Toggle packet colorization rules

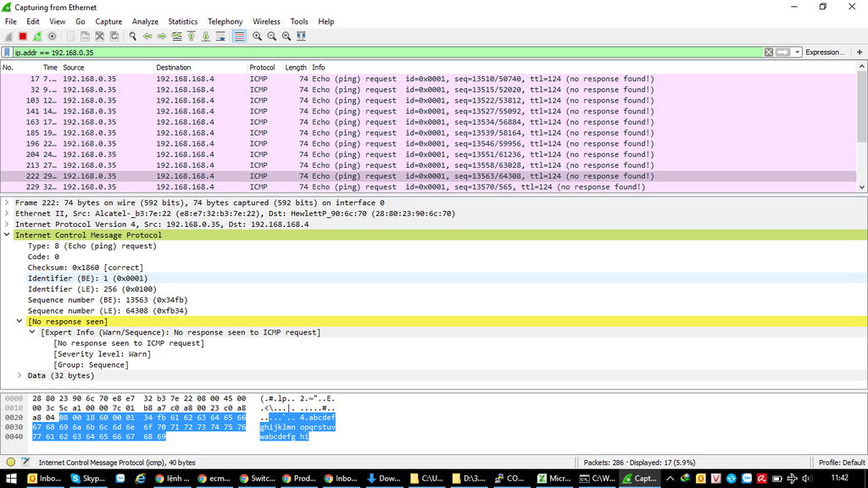click(x=239, y=36)
